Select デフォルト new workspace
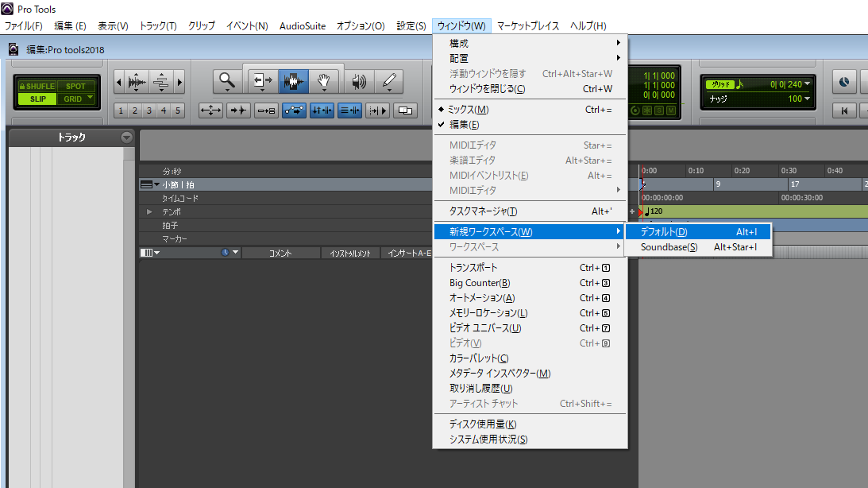 point(698,232)
